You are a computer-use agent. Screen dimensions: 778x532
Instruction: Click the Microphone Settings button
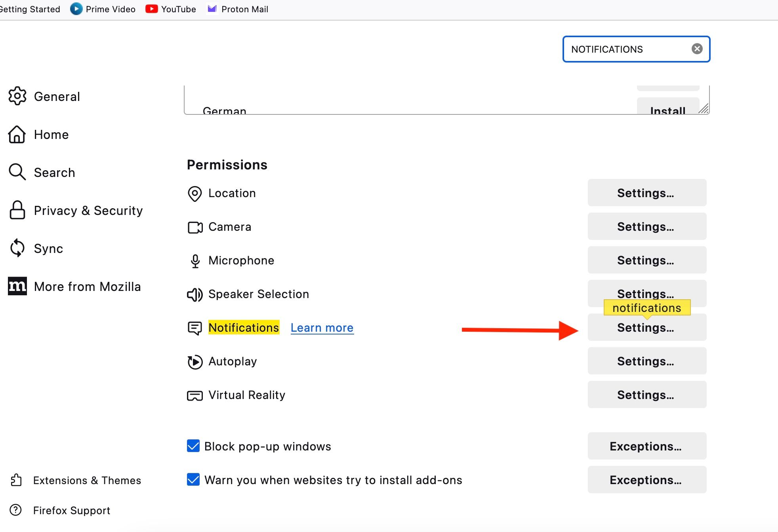tap(646, 260)
